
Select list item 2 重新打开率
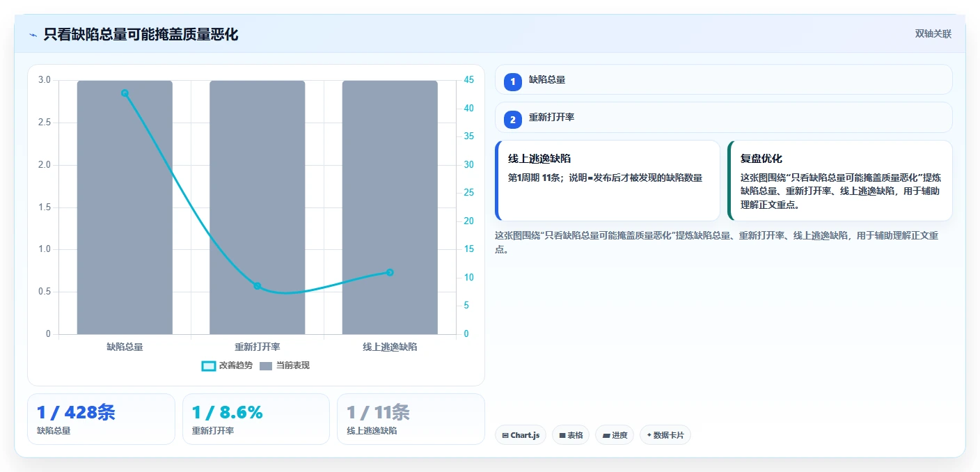click(724, 117)
